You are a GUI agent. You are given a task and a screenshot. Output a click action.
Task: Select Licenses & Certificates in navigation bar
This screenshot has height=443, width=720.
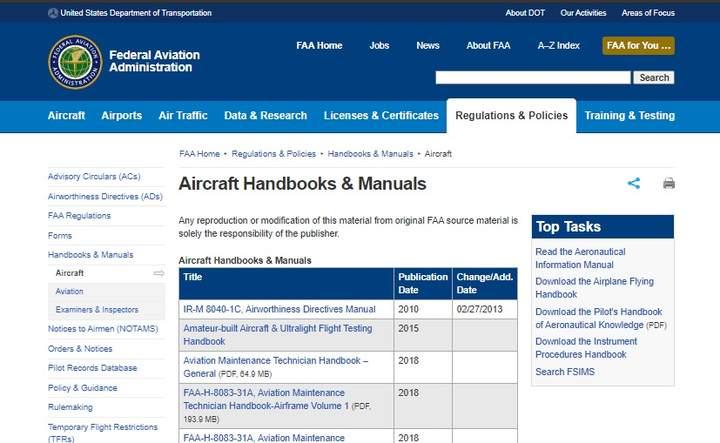pyautogui.click(x=381, y=116)
